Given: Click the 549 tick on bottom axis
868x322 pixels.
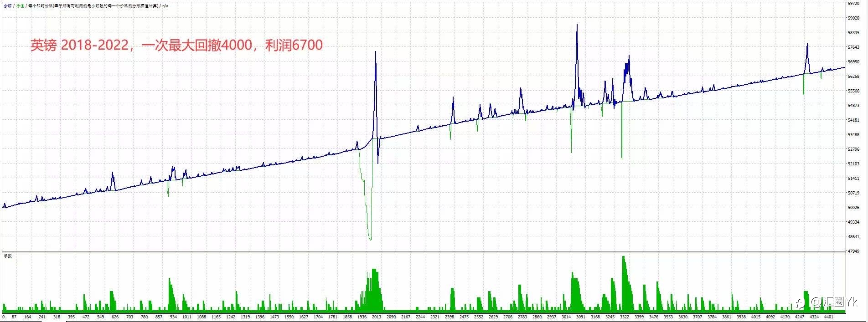Looking at the screenshot, I should 100,317.
